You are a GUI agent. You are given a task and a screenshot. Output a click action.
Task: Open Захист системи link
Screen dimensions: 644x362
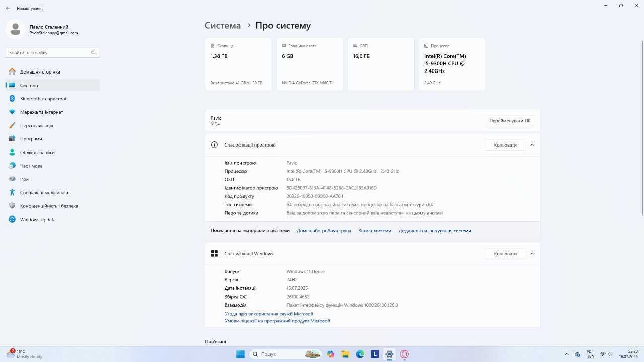[x=375, y=231]
